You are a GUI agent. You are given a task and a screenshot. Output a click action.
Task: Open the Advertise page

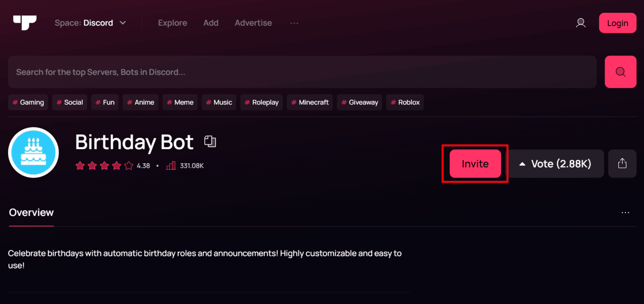[253, 23]
